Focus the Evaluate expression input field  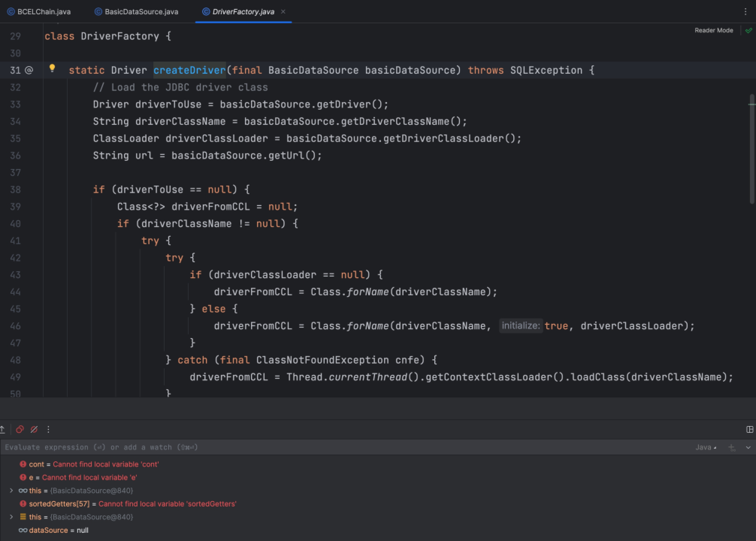[x=346, y=447]
